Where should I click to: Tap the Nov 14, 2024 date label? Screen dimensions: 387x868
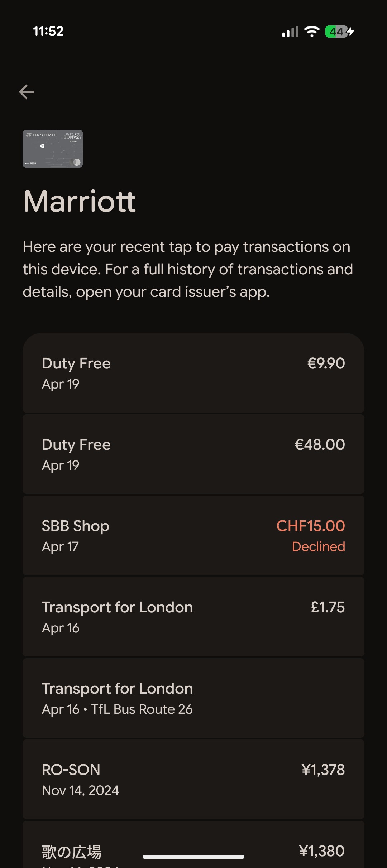point(80,790)
